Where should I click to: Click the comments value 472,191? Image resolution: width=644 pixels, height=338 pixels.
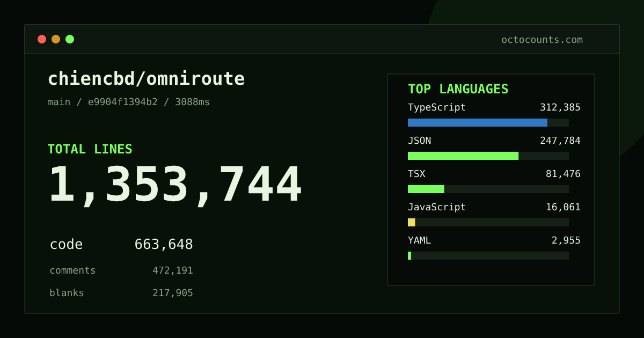tap(173, 270)
